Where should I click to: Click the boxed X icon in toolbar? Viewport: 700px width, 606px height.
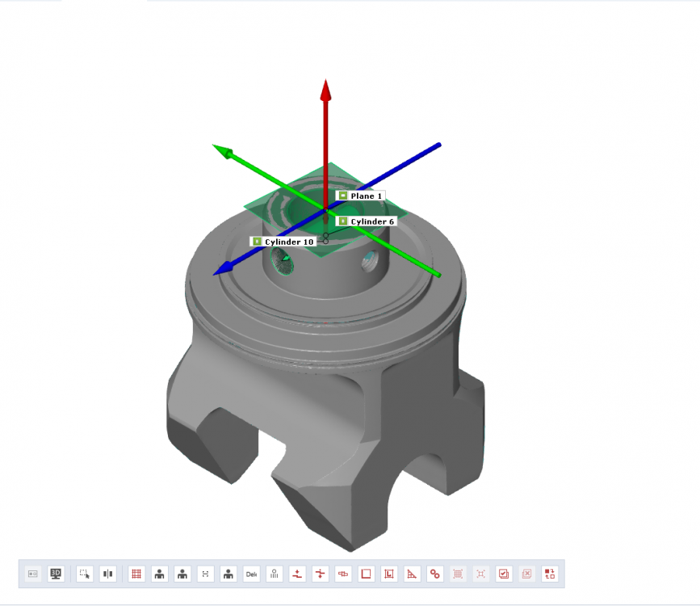click(x=526, y=574)
